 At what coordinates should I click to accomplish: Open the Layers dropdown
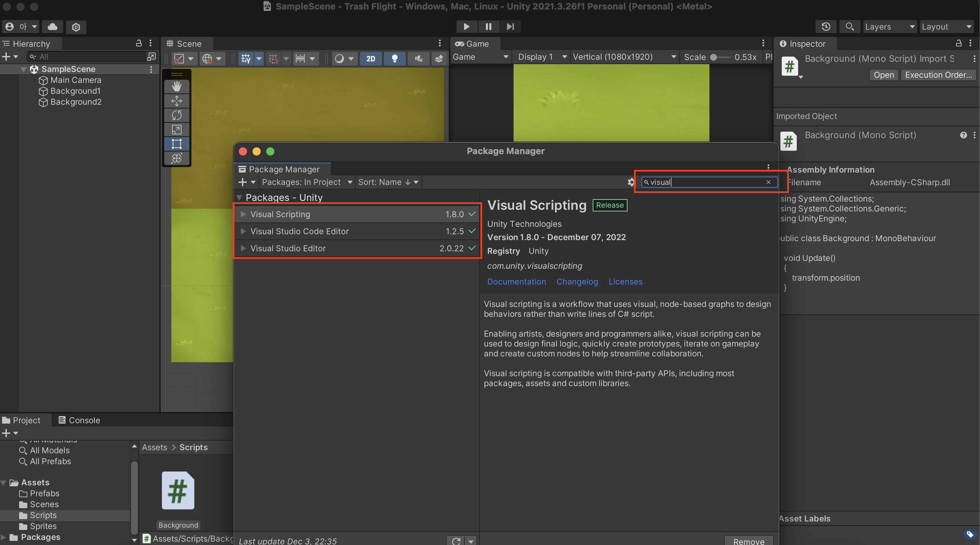(x=890, y=27)
